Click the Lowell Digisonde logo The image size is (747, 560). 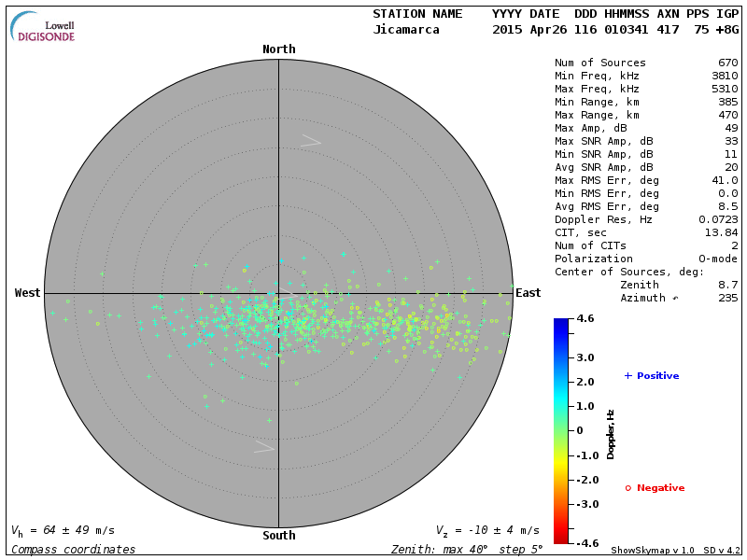(43, 27)
